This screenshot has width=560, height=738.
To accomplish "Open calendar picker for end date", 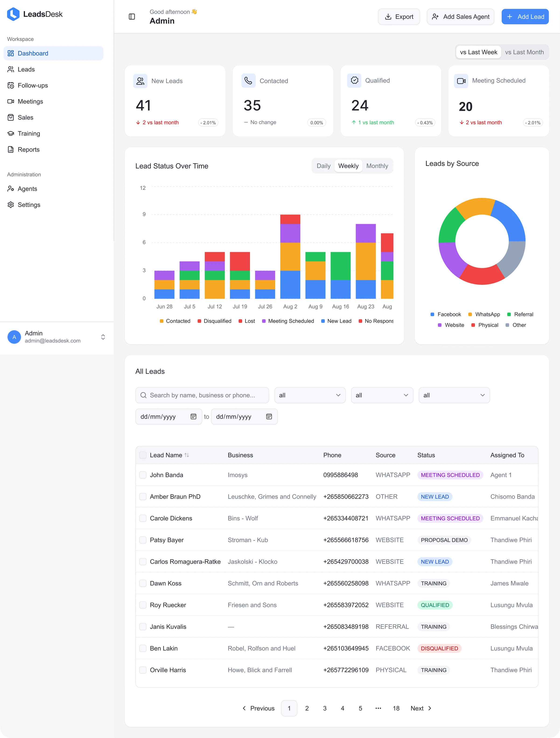I will pos(269,417).
